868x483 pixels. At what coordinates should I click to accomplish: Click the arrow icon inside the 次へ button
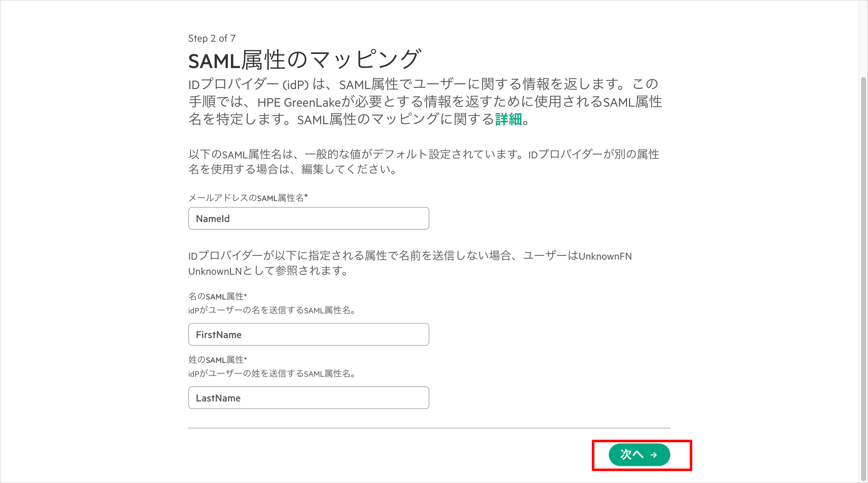pos(654,455)
